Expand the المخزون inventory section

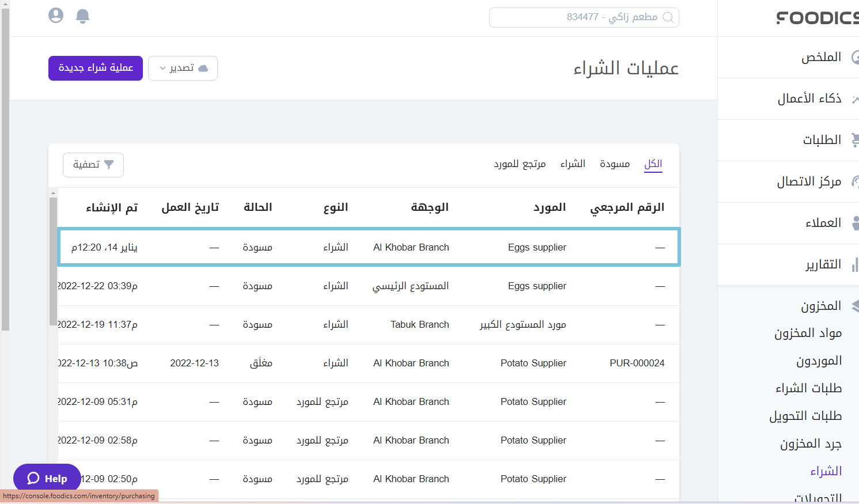coord(820,306)
